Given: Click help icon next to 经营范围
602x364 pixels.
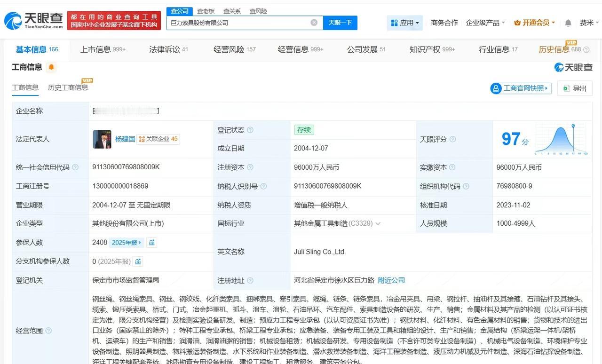Looking at the screenshot, I should 48,331.
